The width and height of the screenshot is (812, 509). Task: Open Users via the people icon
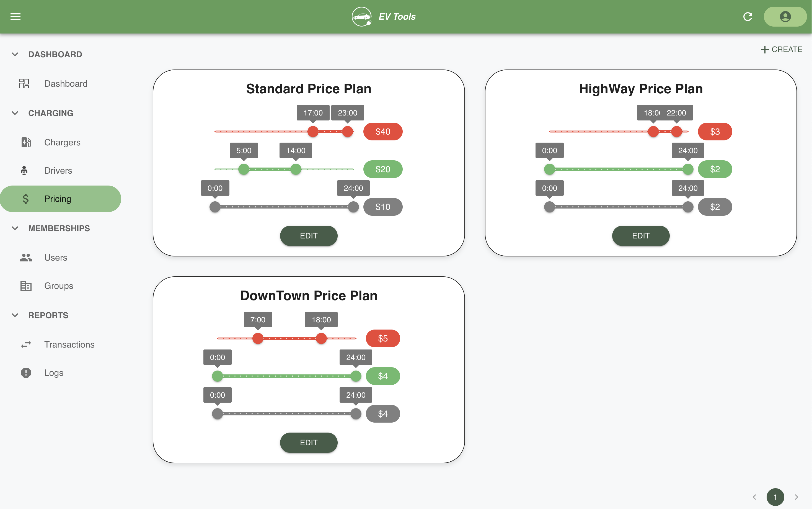(x=25, y=258)
